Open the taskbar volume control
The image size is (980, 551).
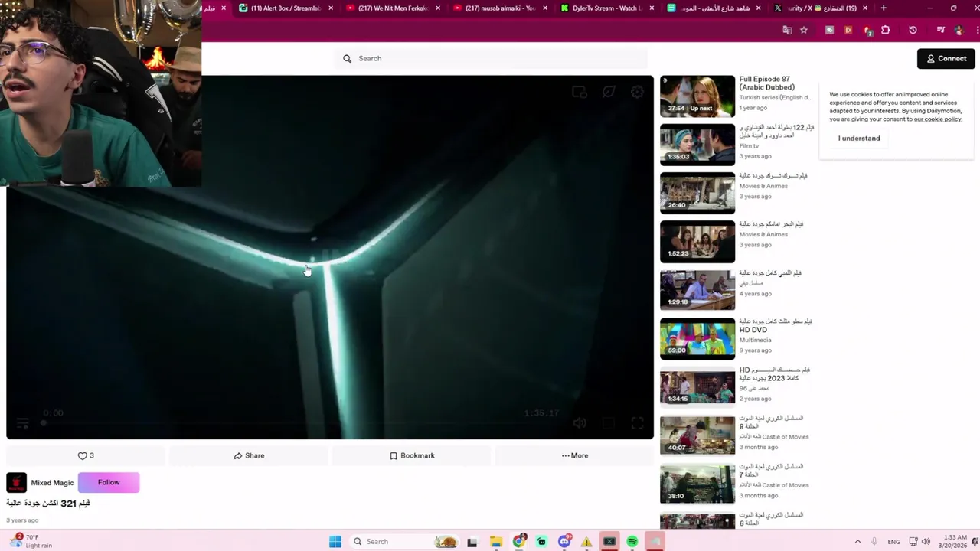(926, 542)
